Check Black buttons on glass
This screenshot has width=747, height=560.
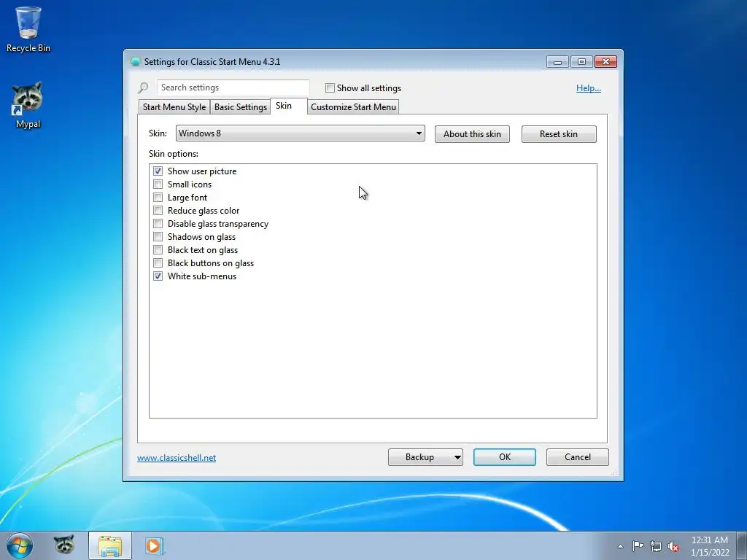(x=158, y=262)
